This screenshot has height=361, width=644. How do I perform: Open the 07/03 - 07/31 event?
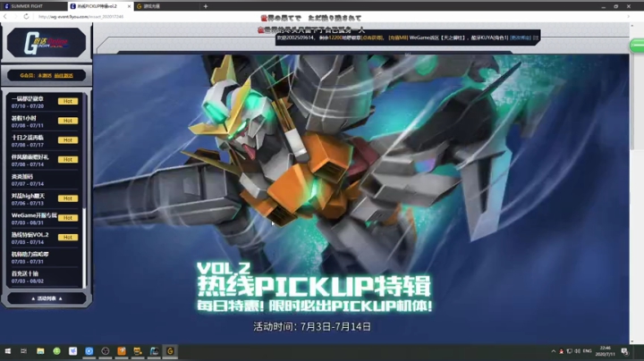pos(45,257)
